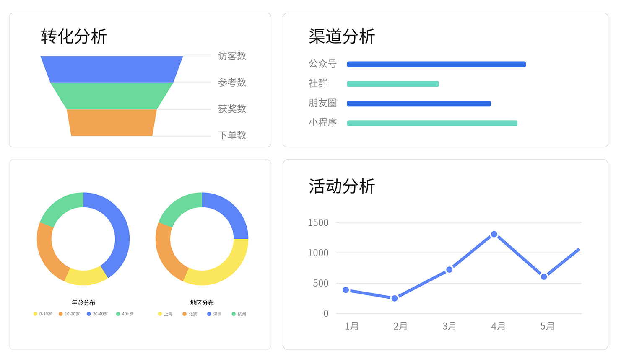
Task: Click the orange bottom funnel segment
Action: [x=112, y=123]
